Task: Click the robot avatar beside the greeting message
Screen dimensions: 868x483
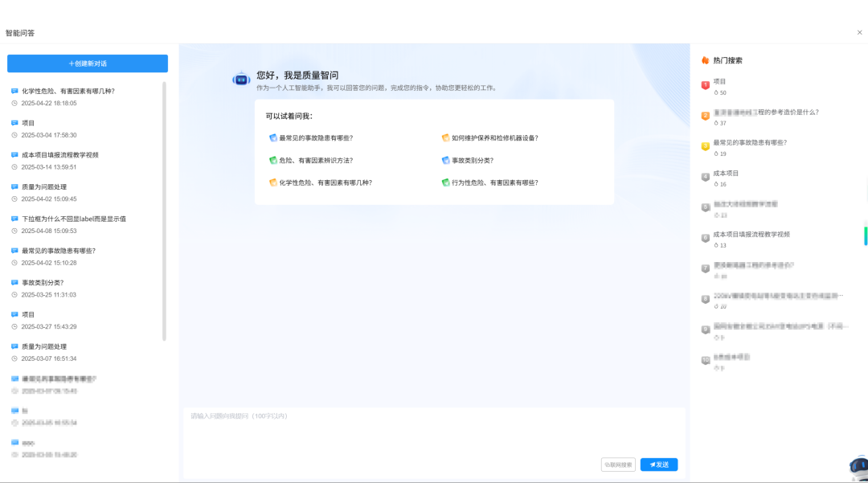Action: (241, 78)
